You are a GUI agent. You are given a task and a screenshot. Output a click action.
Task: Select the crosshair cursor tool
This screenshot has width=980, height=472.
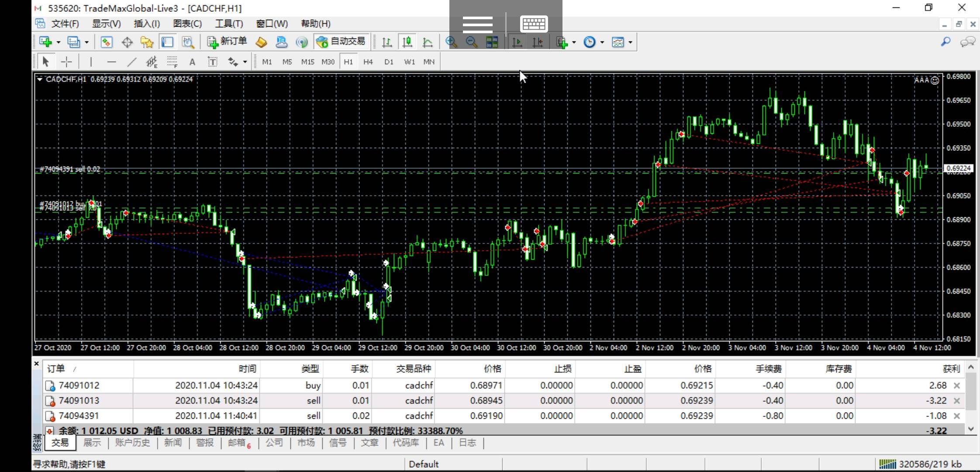(66, 62)
